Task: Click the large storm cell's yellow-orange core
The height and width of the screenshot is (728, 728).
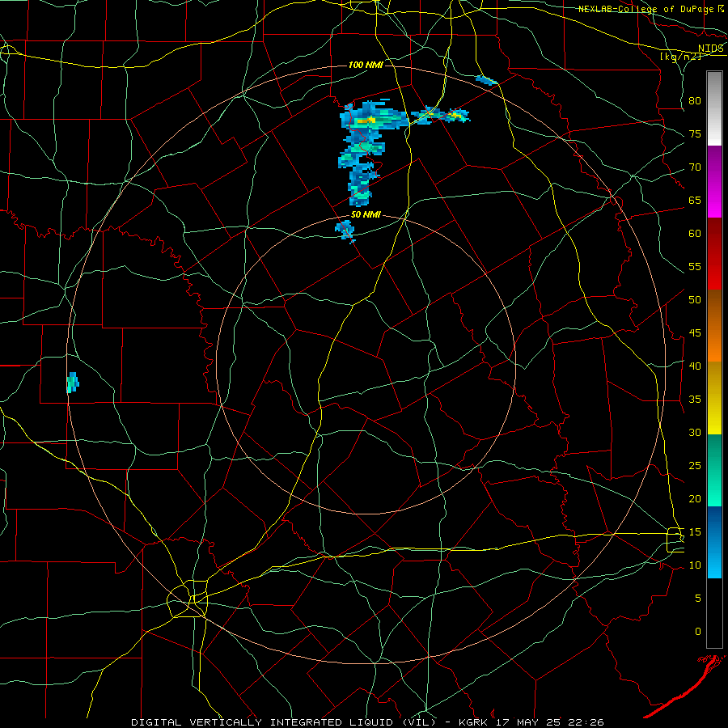Action: (x=366, y=121)
